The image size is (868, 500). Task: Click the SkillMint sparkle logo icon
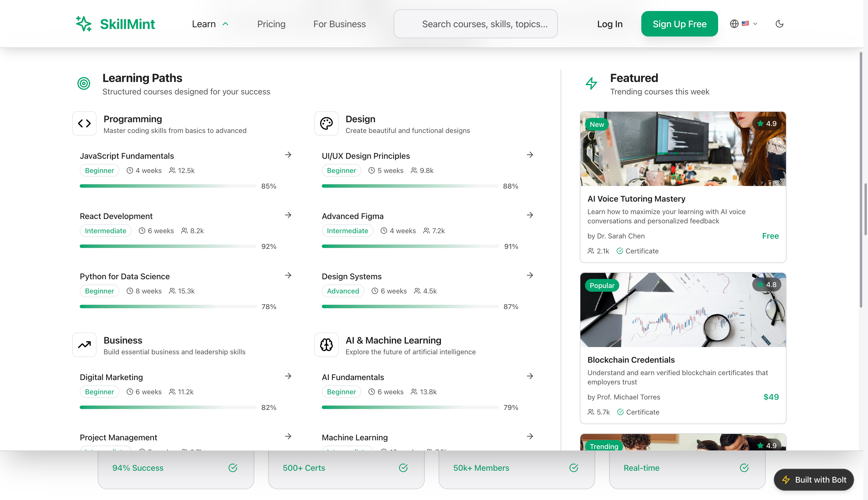[83, 24]
